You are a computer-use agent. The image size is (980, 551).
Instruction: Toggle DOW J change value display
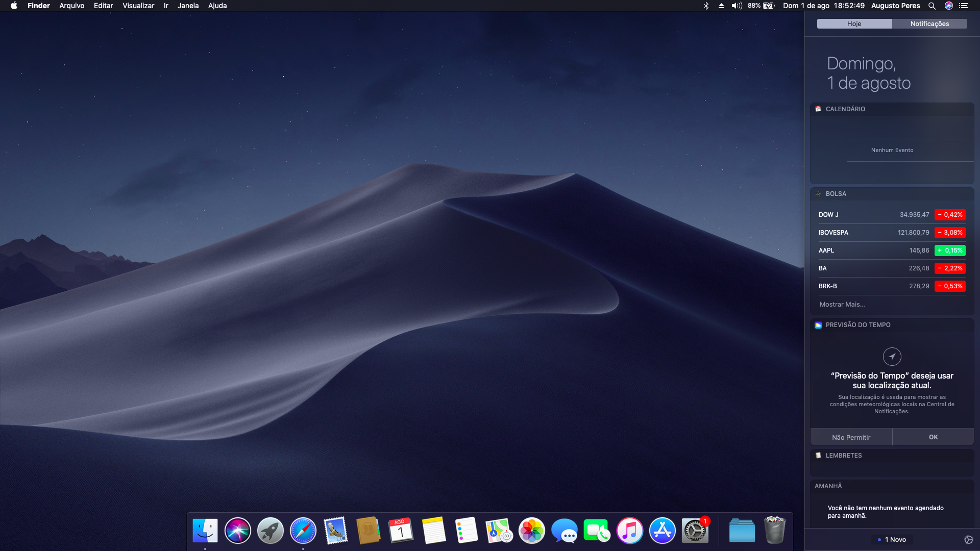950,215
